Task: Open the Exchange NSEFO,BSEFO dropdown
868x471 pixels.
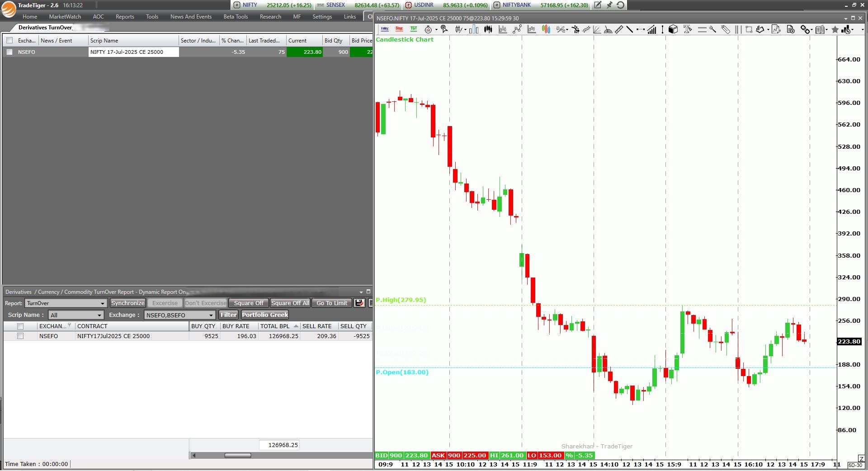Action: click(179, 315)
